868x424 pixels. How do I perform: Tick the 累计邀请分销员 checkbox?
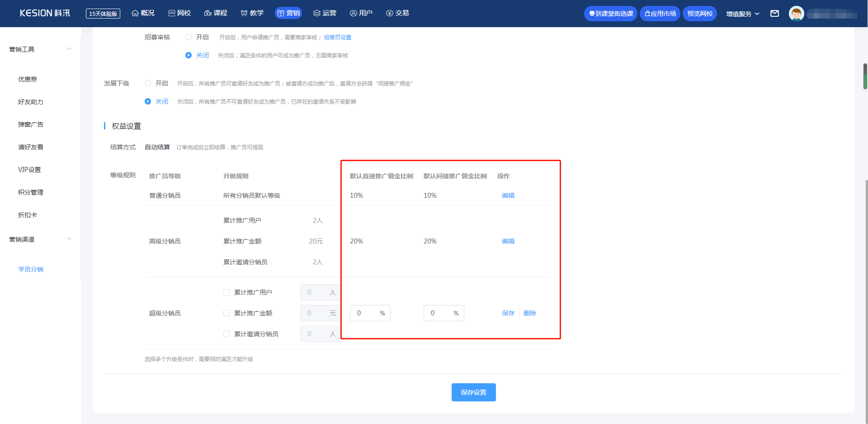(226, 334)
